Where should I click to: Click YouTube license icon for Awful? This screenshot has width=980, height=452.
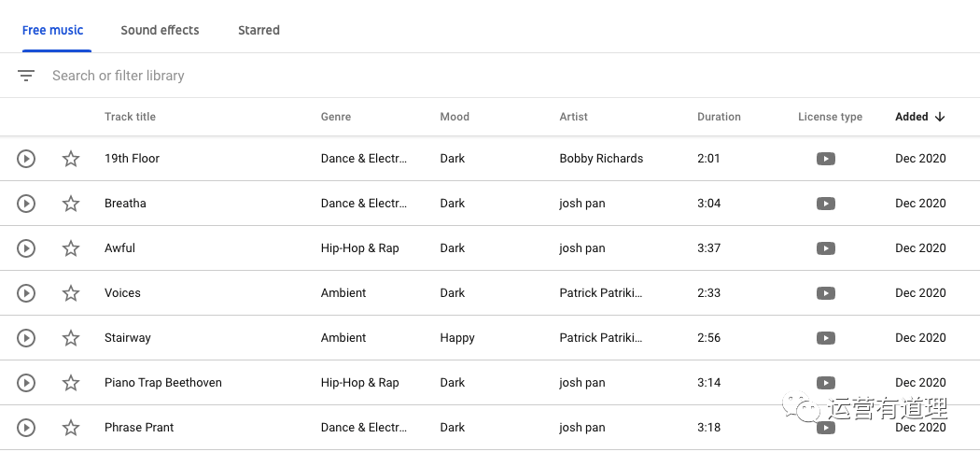click(x=825, y=248)
